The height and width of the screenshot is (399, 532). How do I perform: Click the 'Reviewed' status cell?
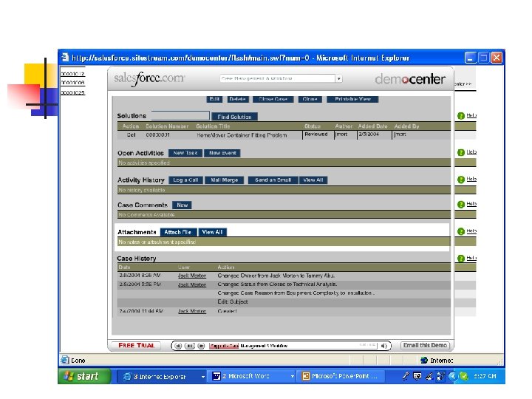click(316, 134)
